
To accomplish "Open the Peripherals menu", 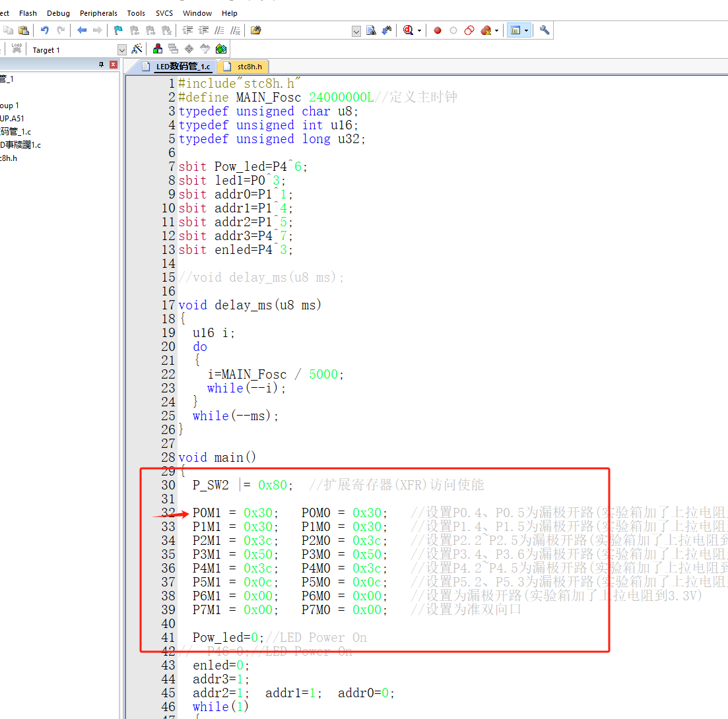I will tap(98, 13).
